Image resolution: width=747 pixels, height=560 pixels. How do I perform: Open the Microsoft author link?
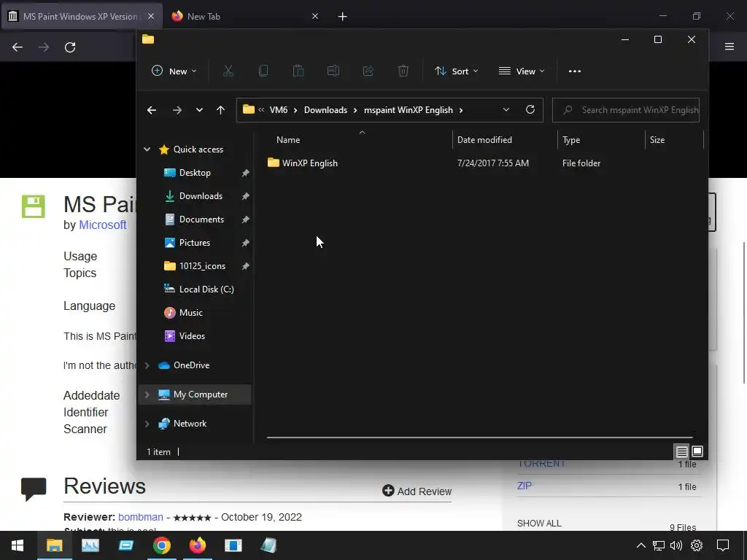click(102, 225)
